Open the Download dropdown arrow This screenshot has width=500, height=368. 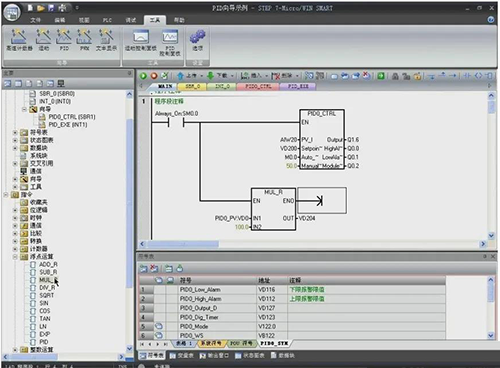click(x=232, y=76)
